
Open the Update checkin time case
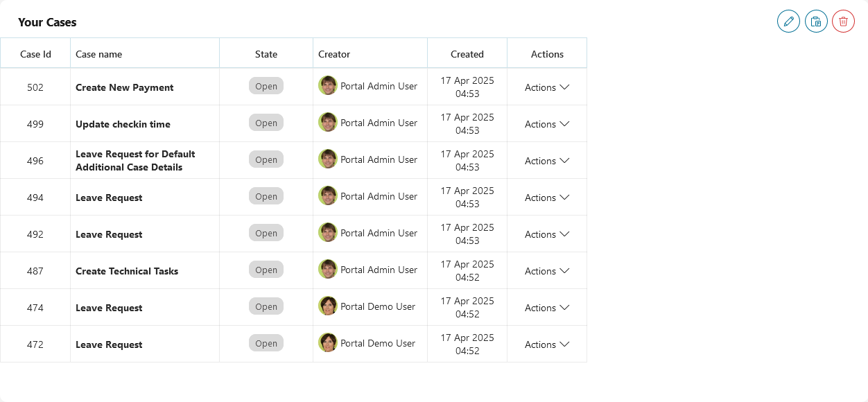click(123, 124)
